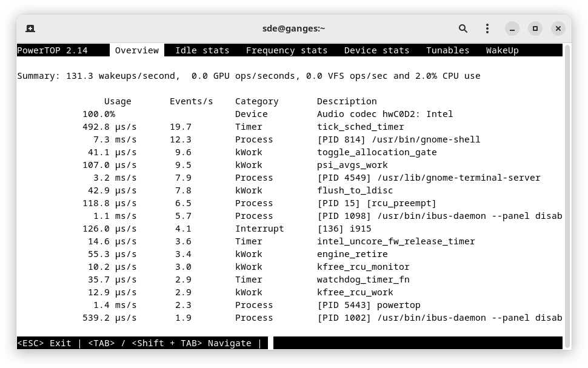Click the 7.3 ms/s usage value
This screenshot has width=588, height=368.
(115, 139)
